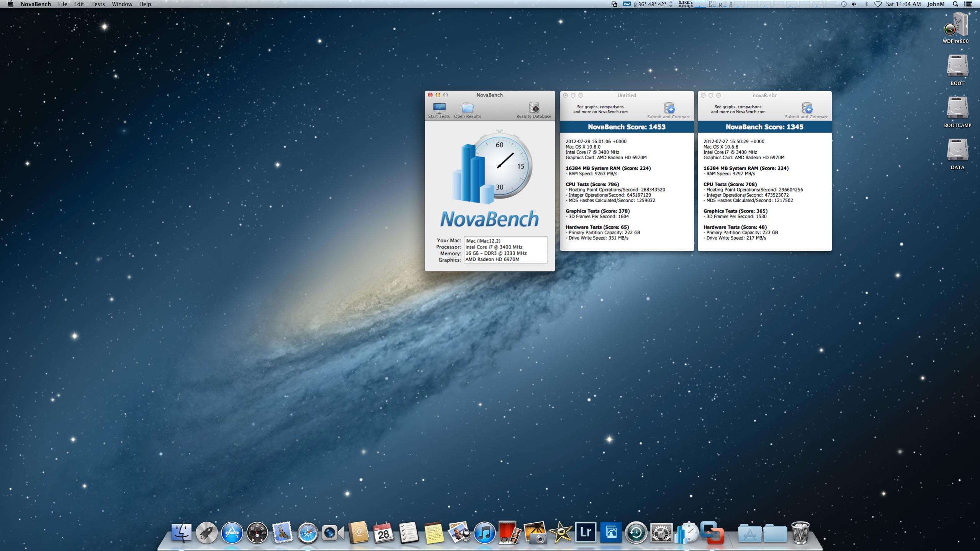Open the NovaBench application menu
Image resolution: width=980 pixels, height=551 pixels.
36,4
